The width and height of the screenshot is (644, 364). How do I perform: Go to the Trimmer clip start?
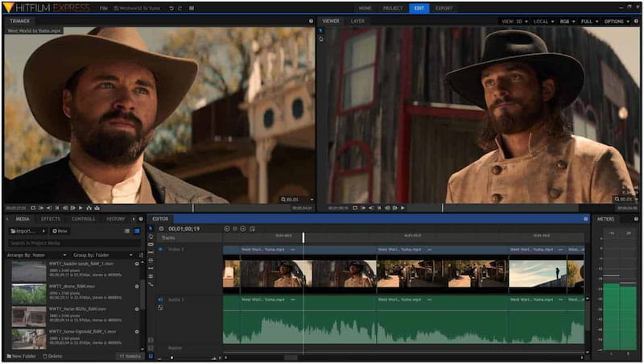(57, 209)
